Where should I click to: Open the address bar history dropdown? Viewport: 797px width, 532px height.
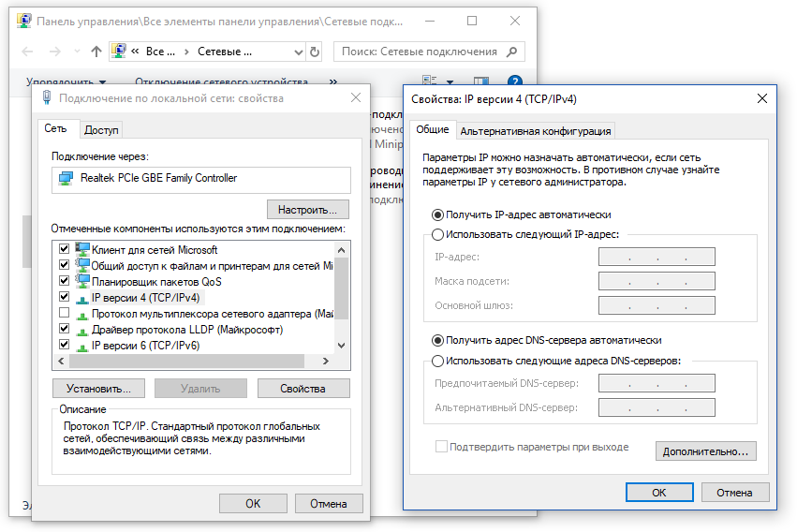298,52
